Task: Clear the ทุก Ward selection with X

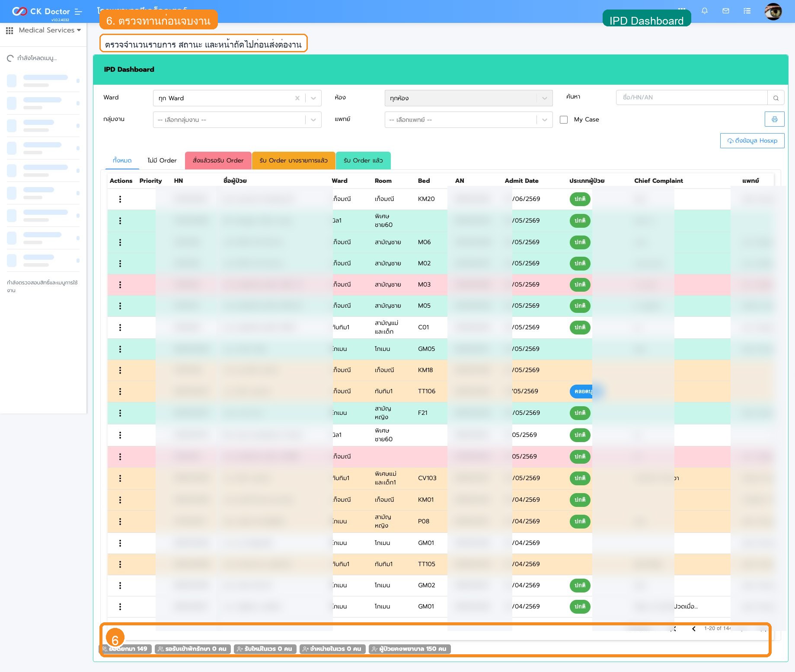Action: pyautogui.click(x=297, y=98)
